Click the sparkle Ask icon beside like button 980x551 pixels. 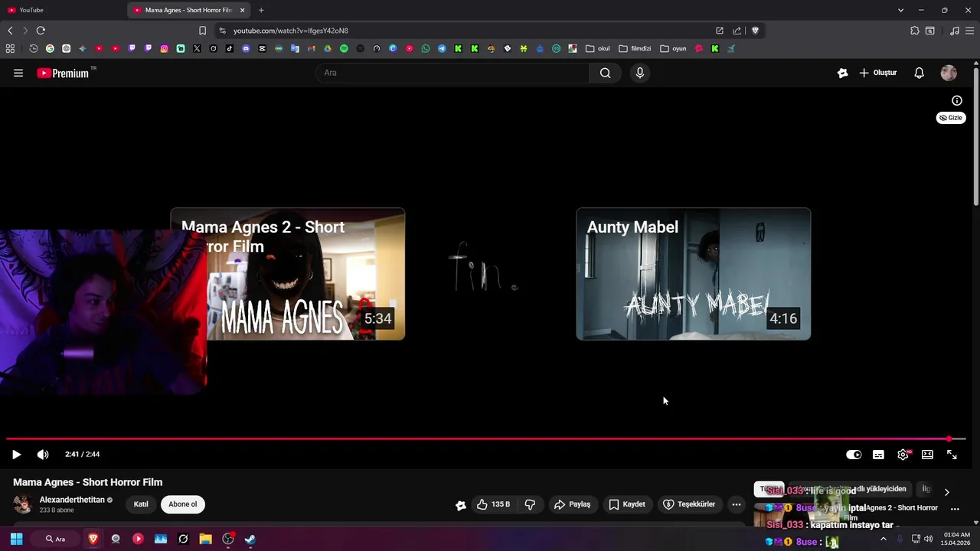click(x=460, y=504)
